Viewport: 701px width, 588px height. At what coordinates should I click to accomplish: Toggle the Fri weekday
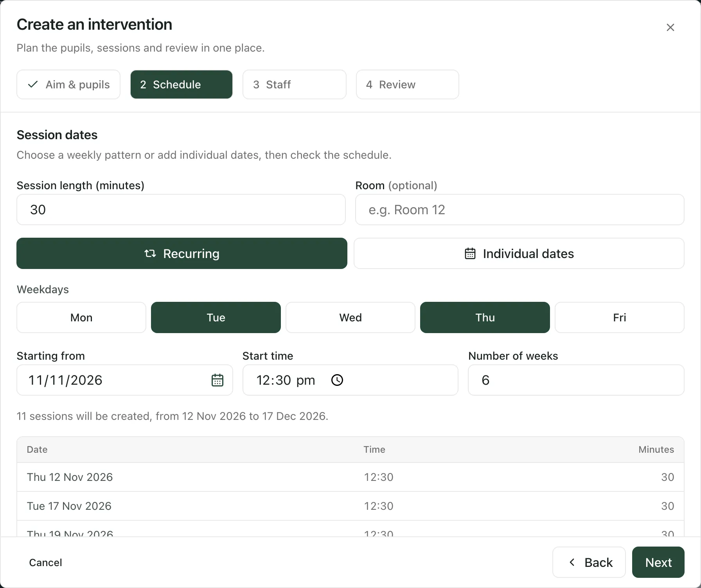click(620, 317)
